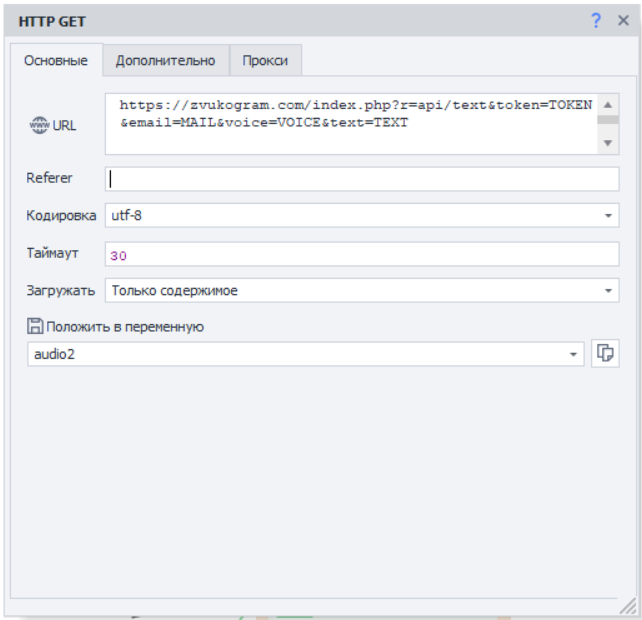Switch to the Основные tab
Viewport: 642px width, 620px height.
coord(56,61)
